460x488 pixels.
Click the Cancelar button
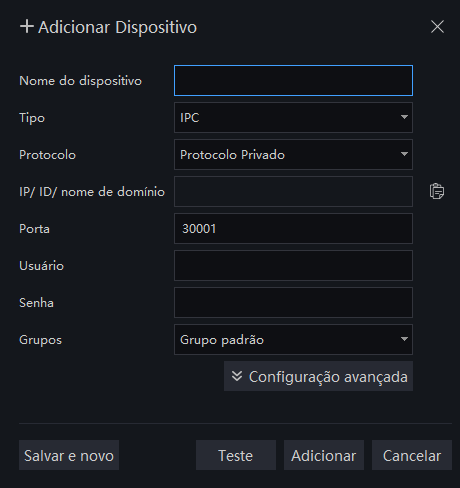[x=412, y=455]
